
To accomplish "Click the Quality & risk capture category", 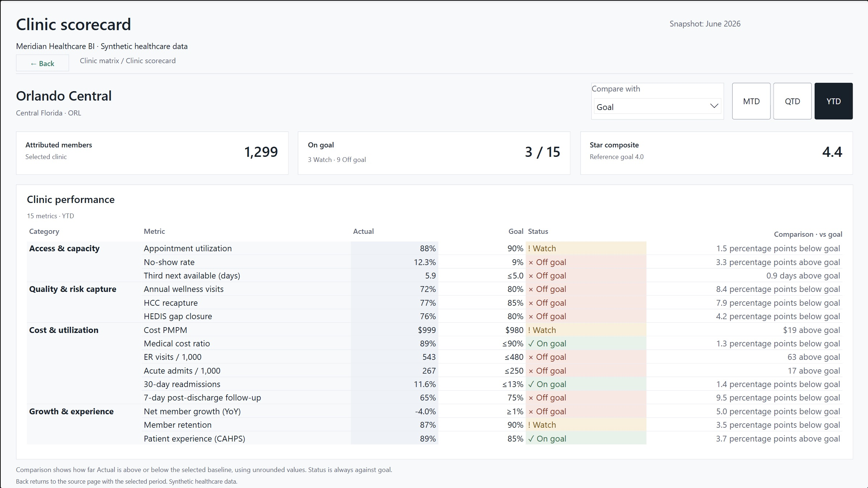I will pos(73,289).
